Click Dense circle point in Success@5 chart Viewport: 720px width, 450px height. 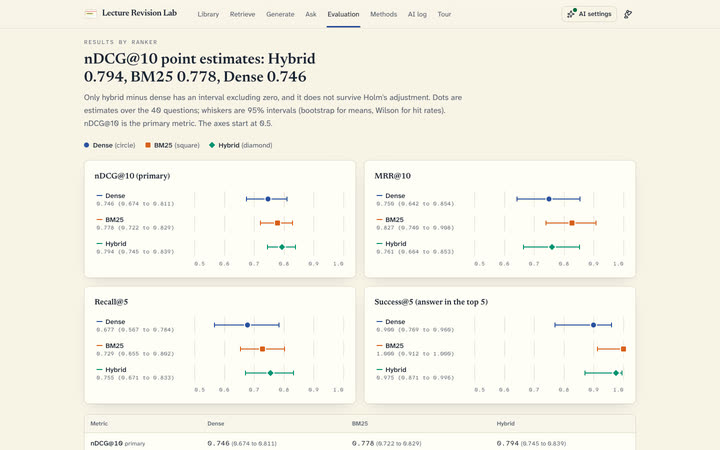click(x=593, y=325)
